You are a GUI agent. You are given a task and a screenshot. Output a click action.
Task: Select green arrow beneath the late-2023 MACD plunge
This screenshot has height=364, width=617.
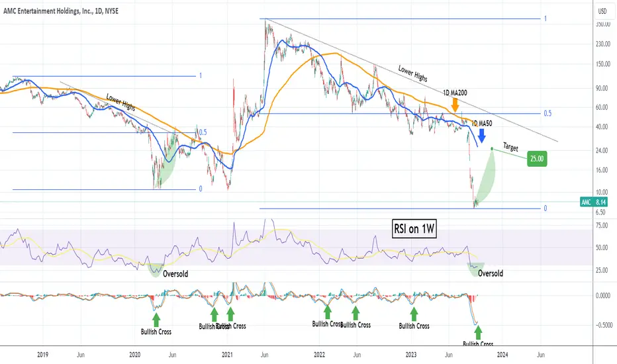[x=478, y=333]
